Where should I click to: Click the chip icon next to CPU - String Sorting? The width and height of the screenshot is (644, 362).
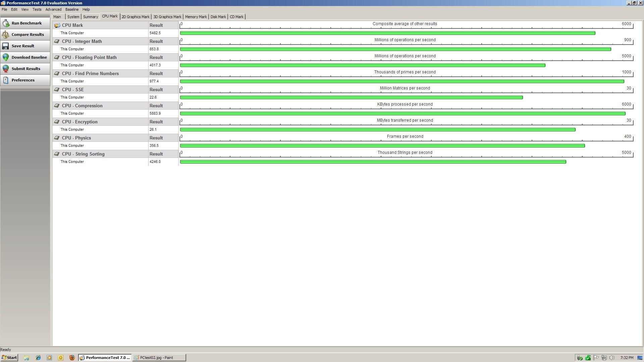(57, 154)
